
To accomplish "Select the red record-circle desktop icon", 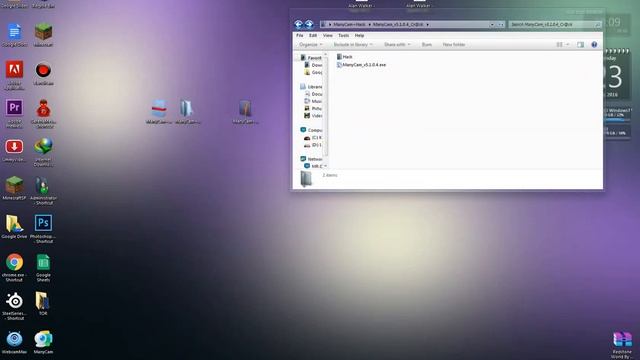I will click(x=43, y=73).
